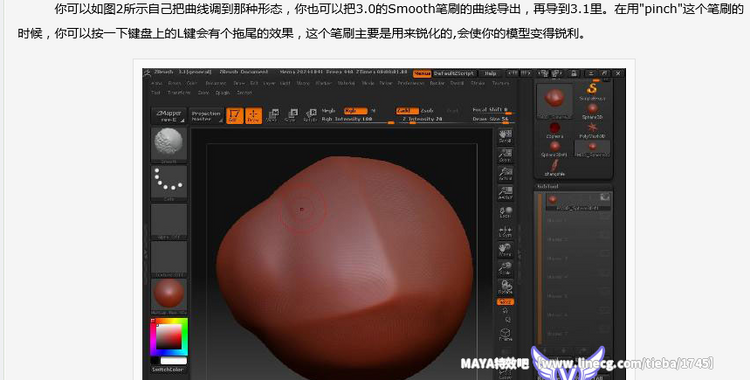Select the Scale transform icon in top shelf

291,115
